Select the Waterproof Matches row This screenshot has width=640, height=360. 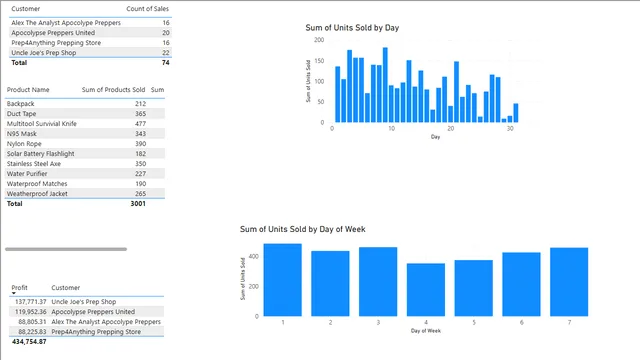click(x=85, y=184)
